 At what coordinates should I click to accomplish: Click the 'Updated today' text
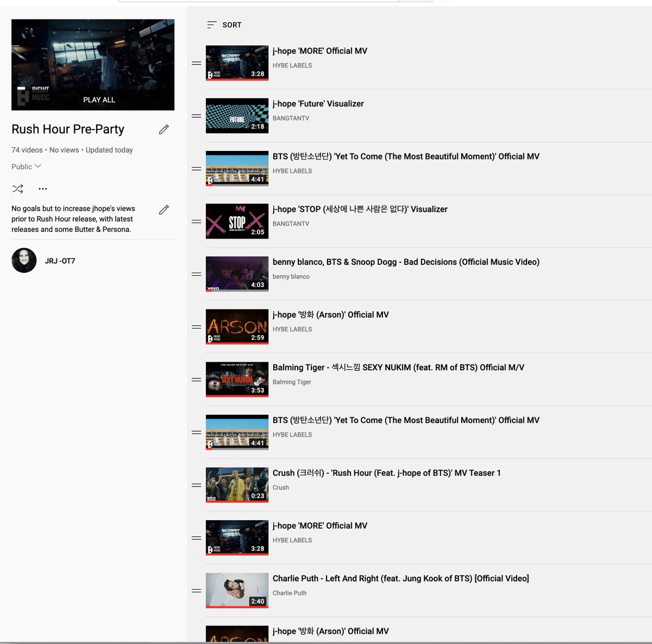[109, 150]
